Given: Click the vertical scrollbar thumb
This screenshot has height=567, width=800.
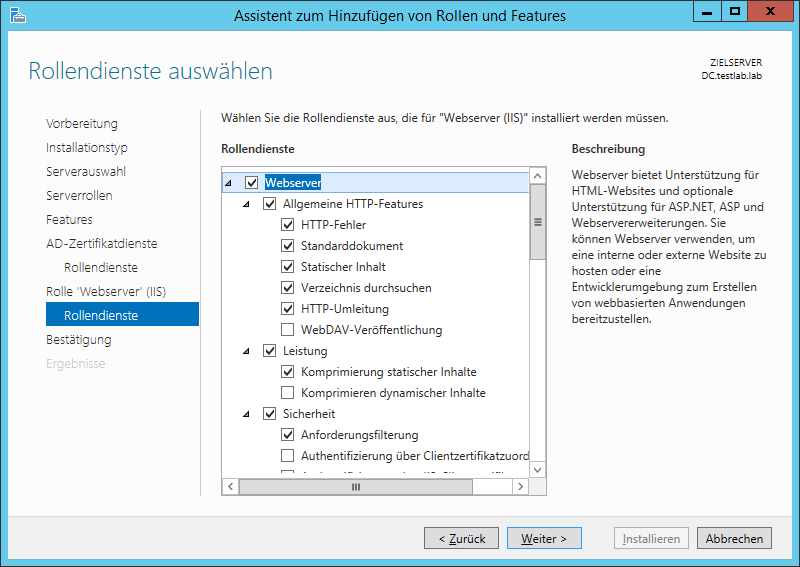Looking at the screenshot, I should (537, 222).
